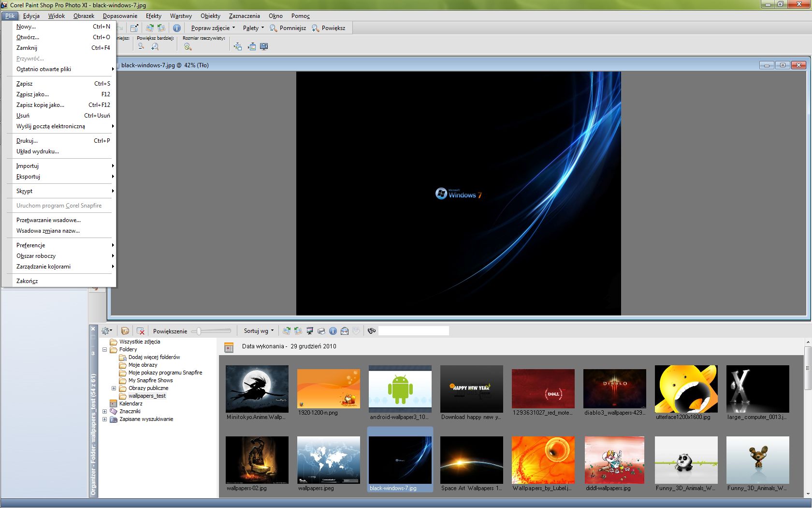This screenshot has width=812, height=508.
Task: Select Kalendarz in the organizer tree
Action: coord(130,403)
